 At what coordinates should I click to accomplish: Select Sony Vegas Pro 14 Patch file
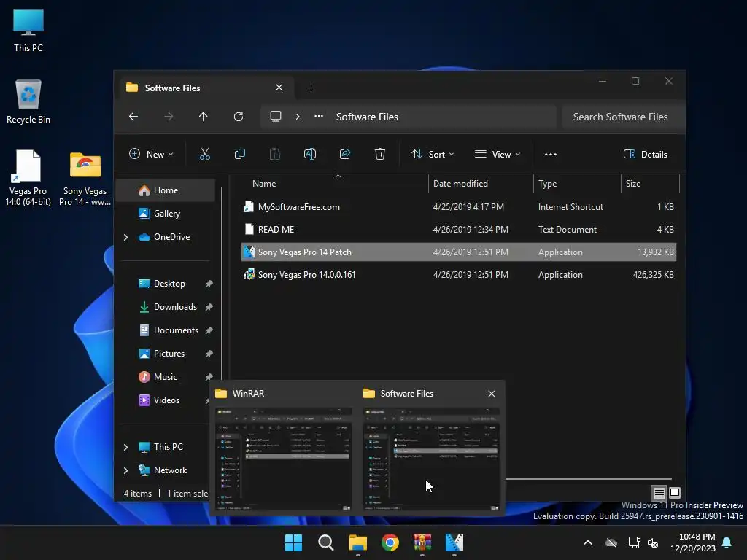click(458, 252)
